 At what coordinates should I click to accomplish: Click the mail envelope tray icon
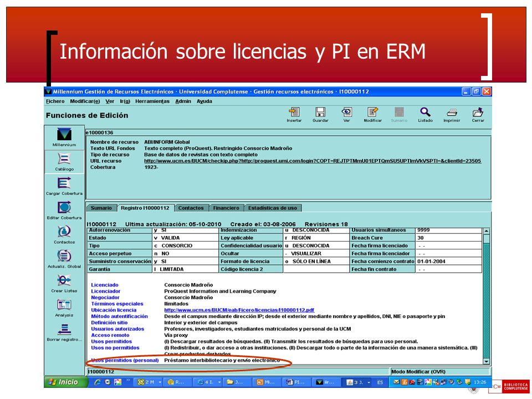click(x=396, y=382)
